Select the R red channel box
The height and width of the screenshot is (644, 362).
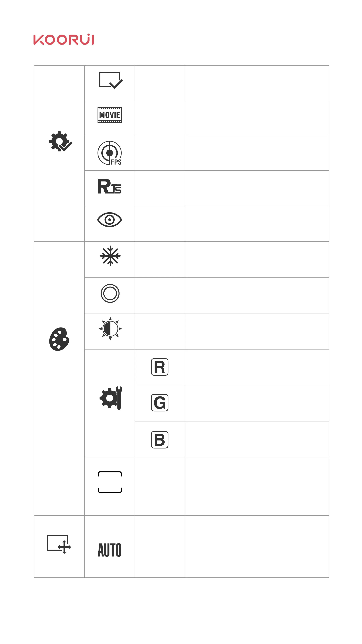tap(160, 367)
